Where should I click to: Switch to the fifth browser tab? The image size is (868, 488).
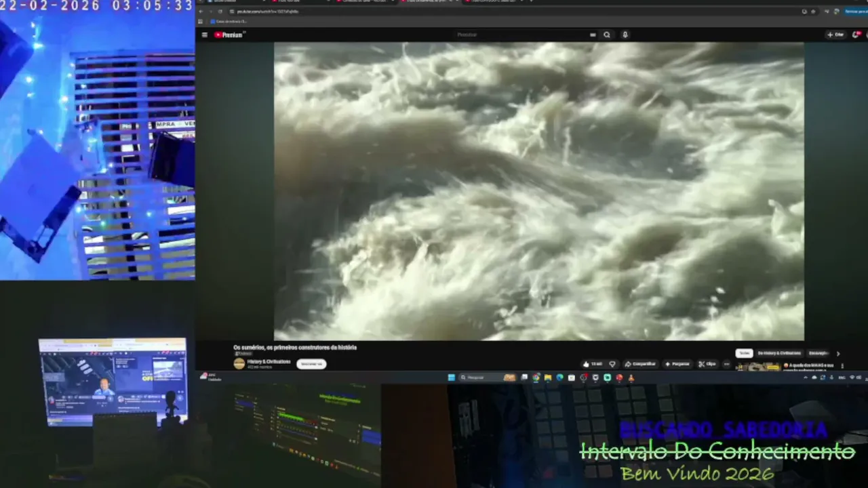[x=493, y=1]
